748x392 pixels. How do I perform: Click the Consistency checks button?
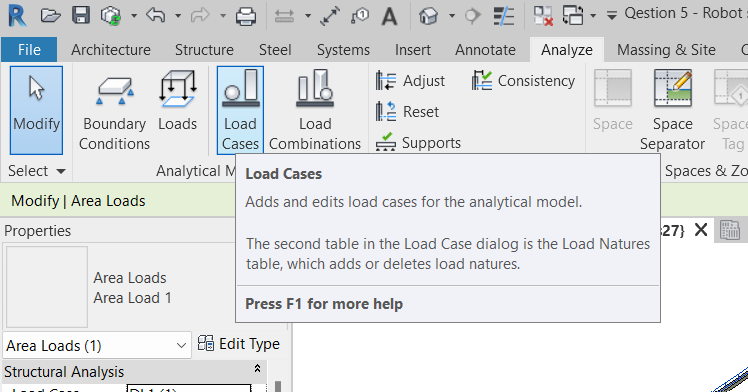click(x=523, y=81)
